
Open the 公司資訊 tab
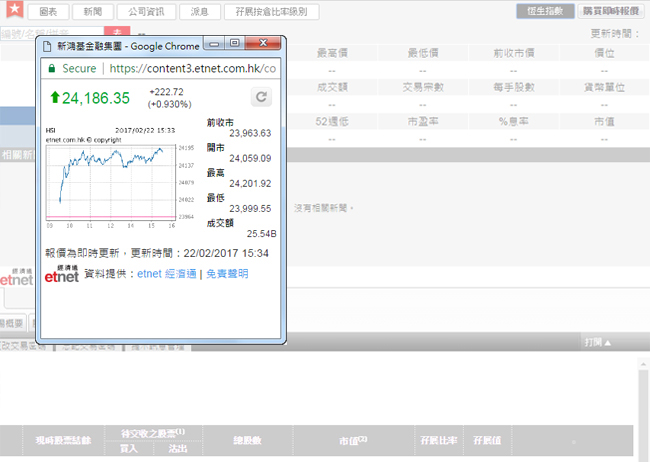146,12
